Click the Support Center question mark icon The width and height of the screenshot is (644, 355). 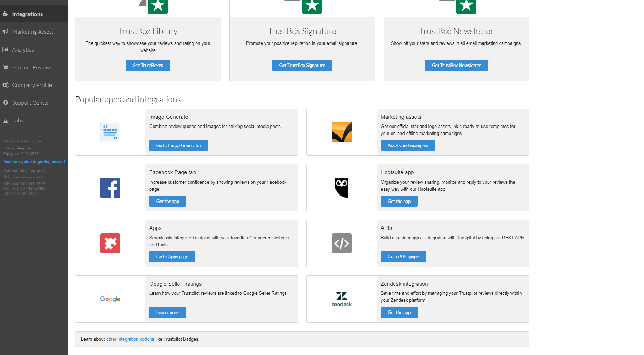tap(6, 103)
